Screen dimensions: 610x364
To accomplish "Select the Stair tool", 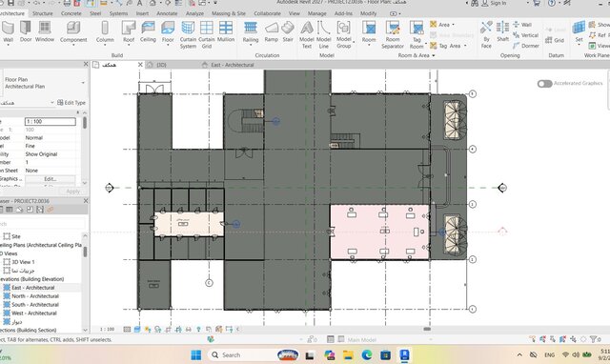I will point(288,31).
